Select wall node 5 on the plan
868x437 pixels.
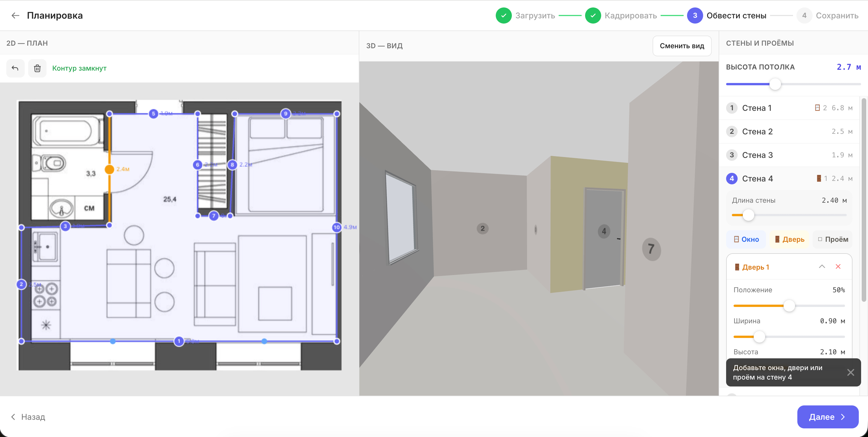pos(153,113)
